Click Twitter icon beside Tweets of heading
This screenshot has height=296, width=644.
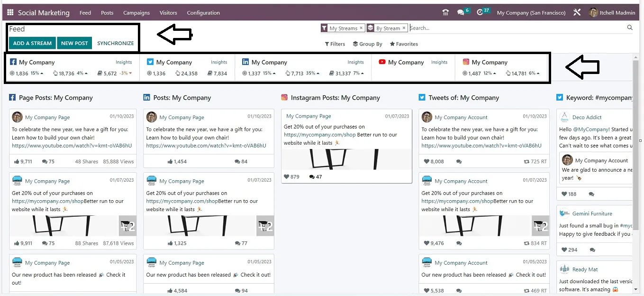[x=422, y=97]
